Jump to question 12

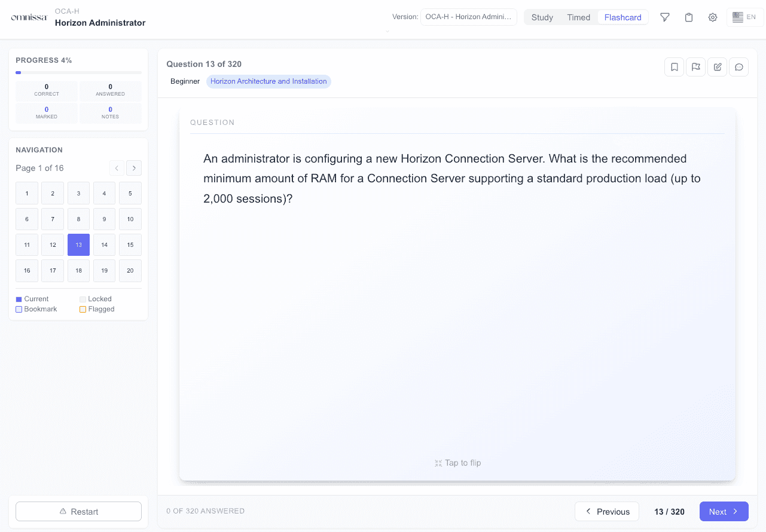pyautogui.click(x=53, y=244)
